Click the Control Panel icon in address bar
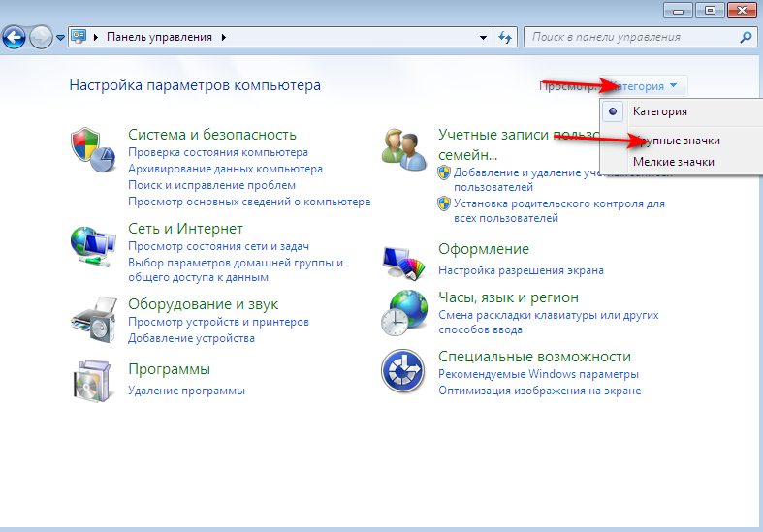Image resolution: width=763 pixels, height=532 pixels. [x=79, y=37]
